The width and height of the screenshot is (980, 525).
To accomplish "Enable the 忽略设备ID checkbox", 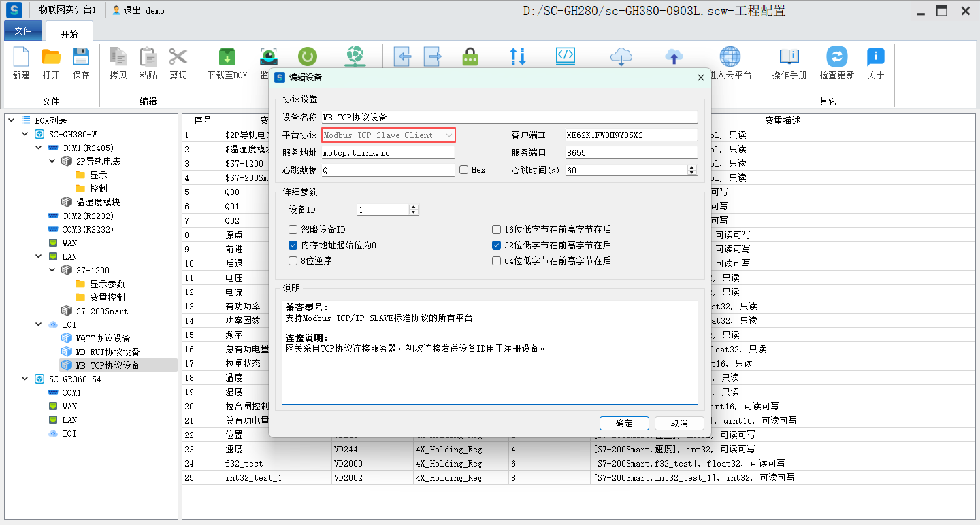I will [293, 230].
